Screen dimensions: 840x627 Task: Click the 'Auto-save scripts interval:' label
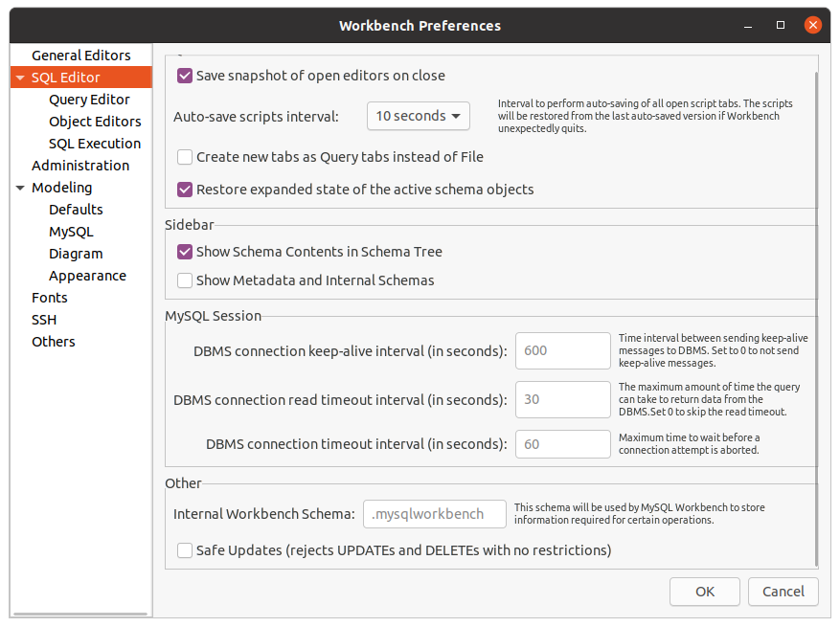(x=256, y=116)
